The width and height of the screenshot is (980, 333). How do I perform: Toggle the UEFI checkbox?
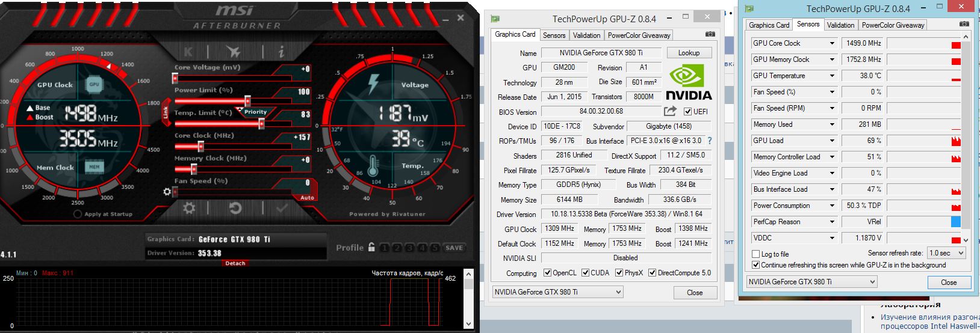[x=687, y=111]
